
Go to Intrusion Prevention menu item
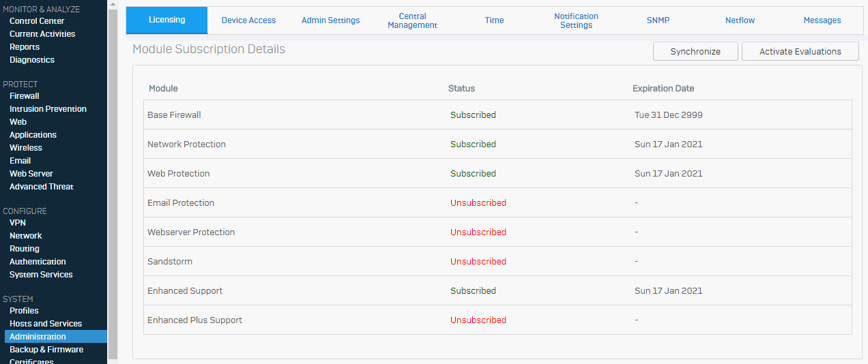pyautogui.click(x=48, y=109)
